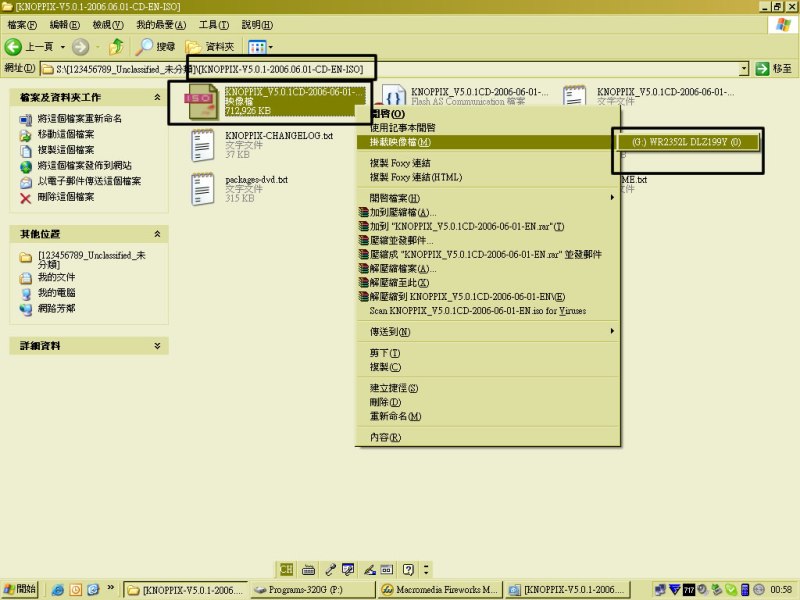Click the WinRAR icon beside 加到壓縮檔(A)...
The height and width of the screenshot is (600, 800).
(x=364, y=212)
